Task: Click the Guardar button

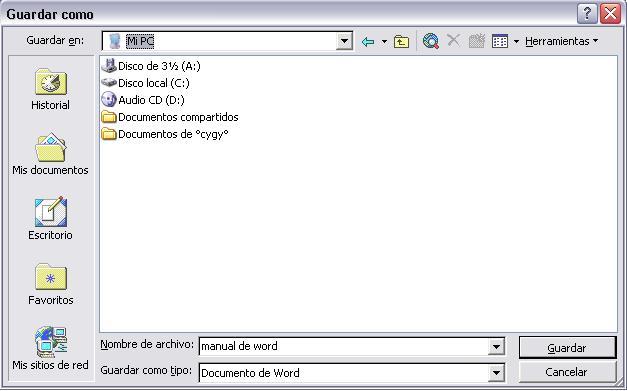Action: [x=567, y=347]
